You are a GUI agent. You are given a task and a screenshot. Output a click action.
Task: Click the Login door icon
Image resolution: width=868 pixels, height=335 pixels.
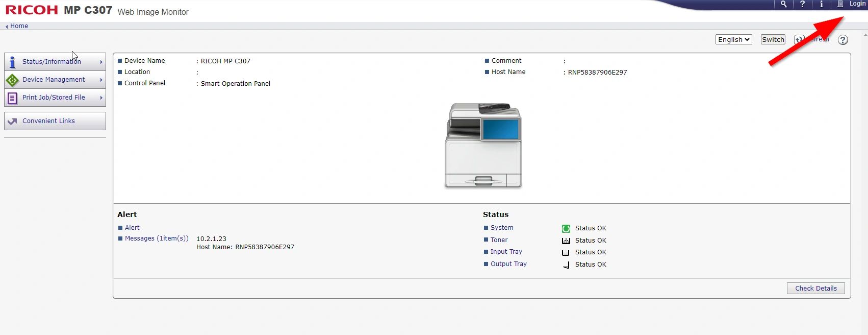840,4
